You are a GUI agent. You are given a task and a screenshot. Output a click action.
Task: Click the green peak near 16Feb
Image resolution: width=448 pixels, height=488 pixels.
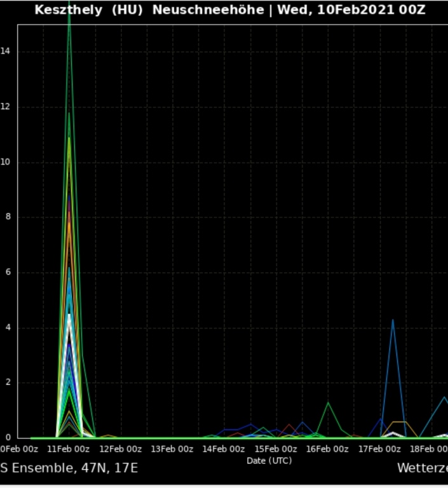328,403
